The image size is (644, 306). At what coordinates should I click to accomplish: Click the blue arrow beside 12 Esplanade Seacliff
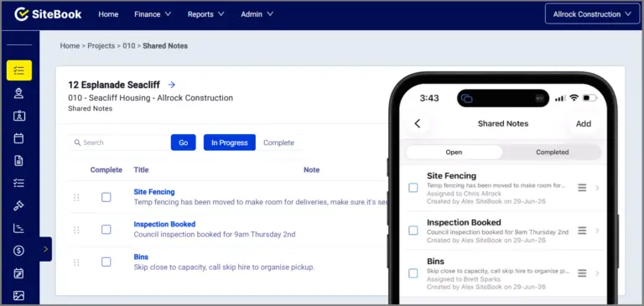(172, 85)
